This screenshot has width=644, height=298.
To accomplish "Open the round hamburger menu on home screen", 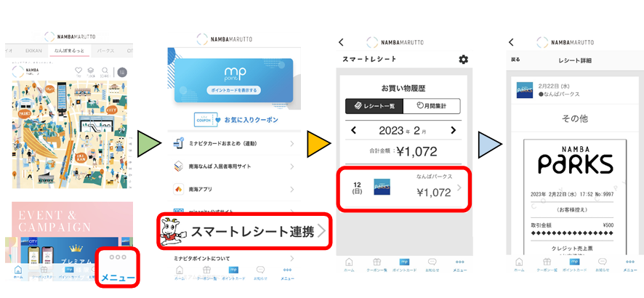I will (x=122, y=72).
